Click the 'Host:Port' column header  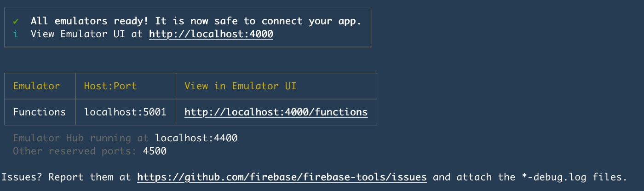pyautogui.click(x=110, y=86)
